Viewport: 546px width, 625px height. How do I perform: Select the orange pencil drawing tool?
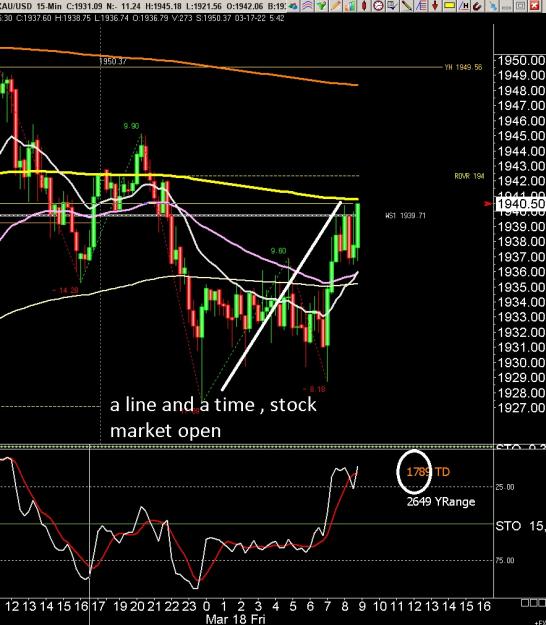pos(336,6)
